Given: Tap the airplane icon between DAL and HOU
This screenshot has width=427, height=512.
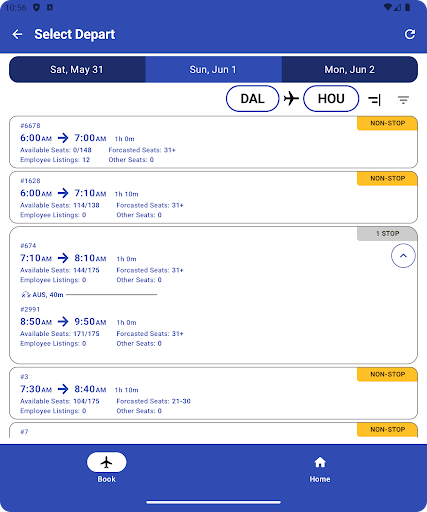Looking at the screenshot, I should pyautogui.click(x=291, y=99).
